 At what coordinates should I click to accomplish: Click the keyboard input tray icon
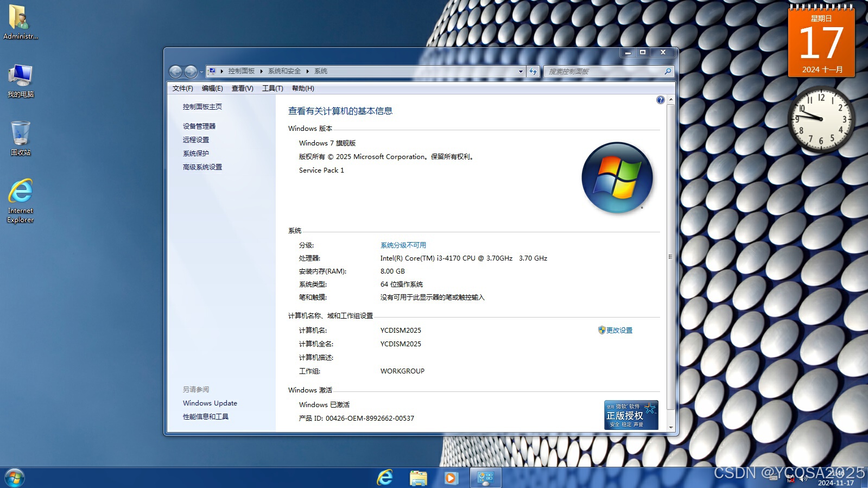(773, 478)
